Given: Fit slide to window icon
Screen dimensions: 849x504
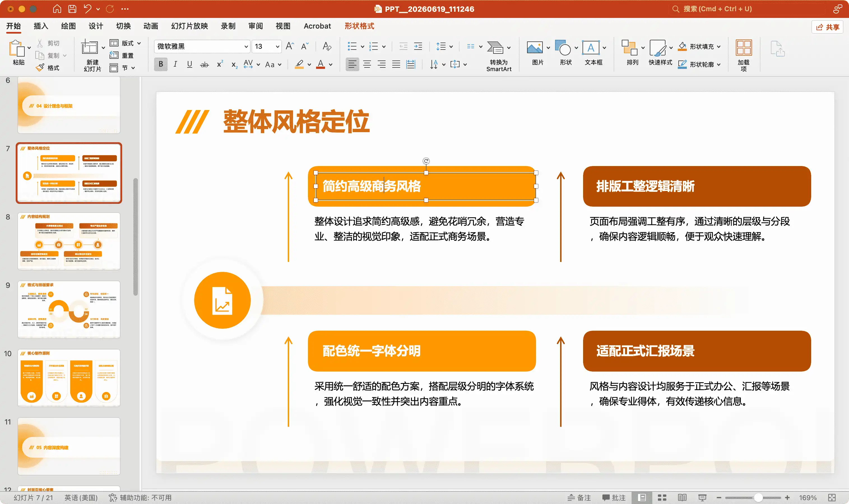Looking at the screenshot, I should click(832, 498).
